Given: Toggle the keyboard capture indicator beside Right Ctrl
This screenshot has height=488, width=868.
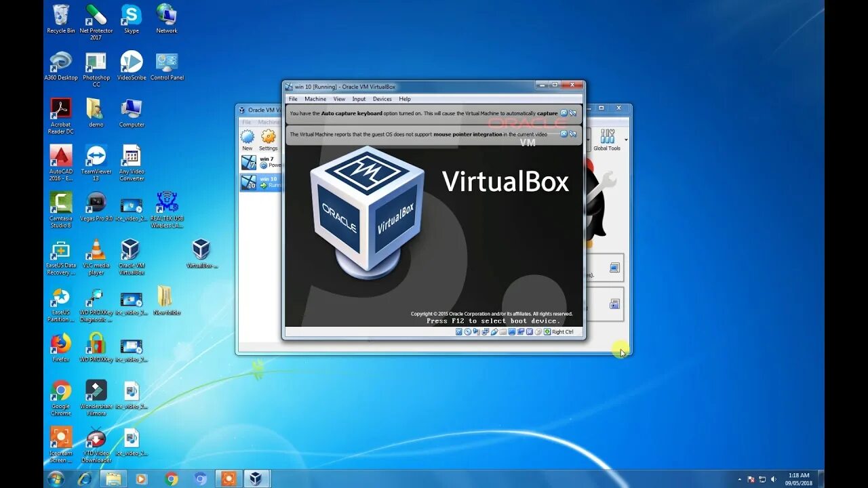Looking at the screenshot, I should click(x=547, y=332).
